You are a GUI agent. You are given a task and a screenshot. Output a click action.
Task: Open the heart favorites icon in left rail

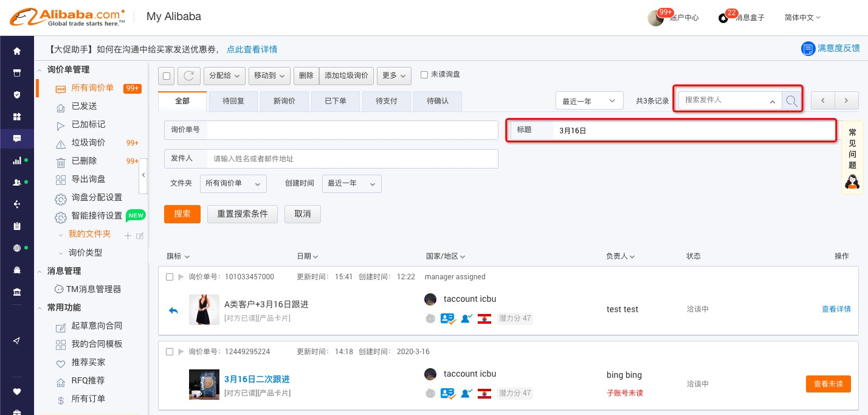point(17,391)
